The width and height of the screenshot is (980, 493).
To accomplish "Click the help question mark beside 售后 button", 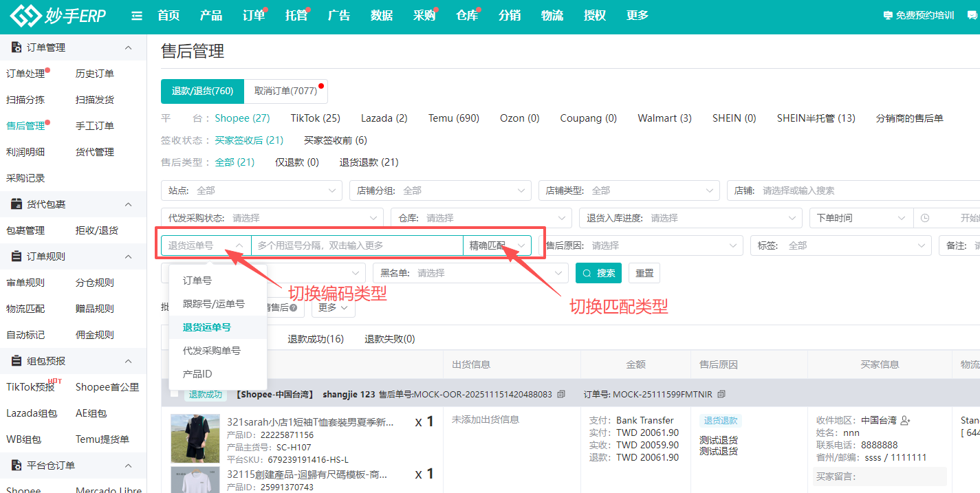I will 294,308.
